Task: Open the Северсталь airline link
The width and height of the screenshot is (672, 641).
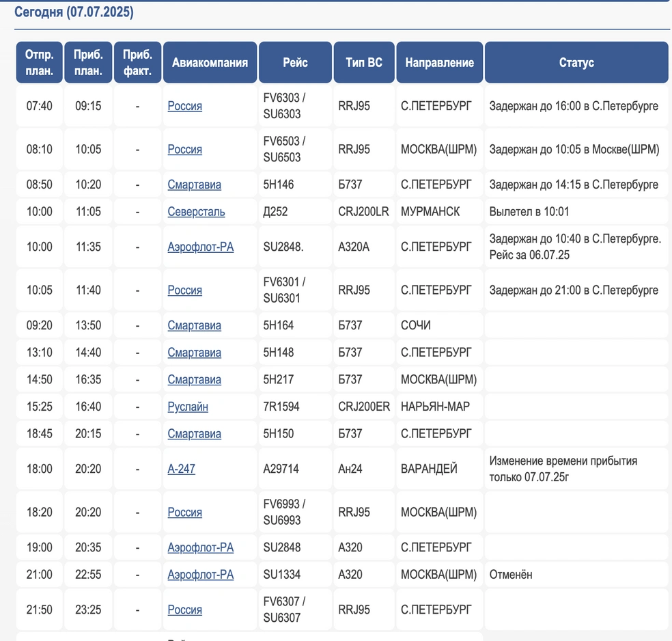Action: [196, 212]
